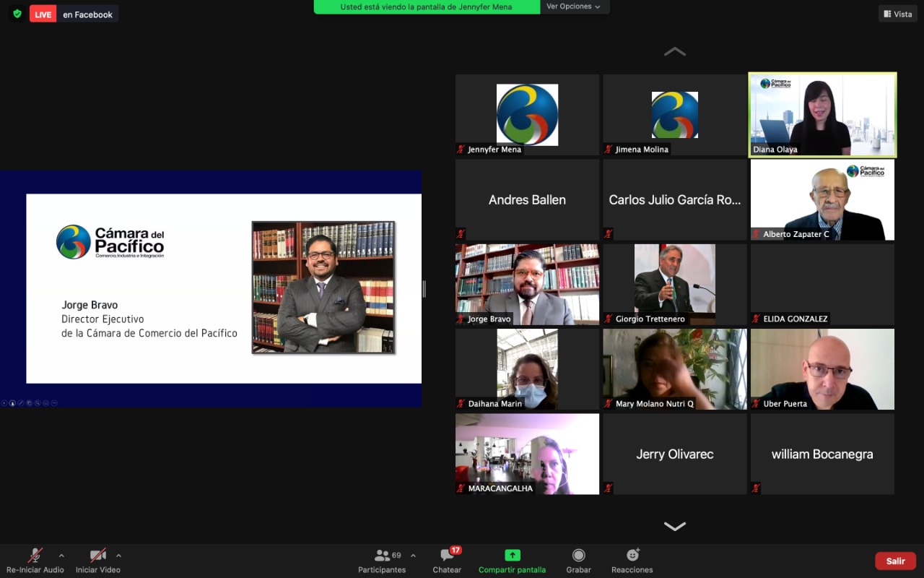Select Diana Olaya's highlighted video tile

pos(822,115)
